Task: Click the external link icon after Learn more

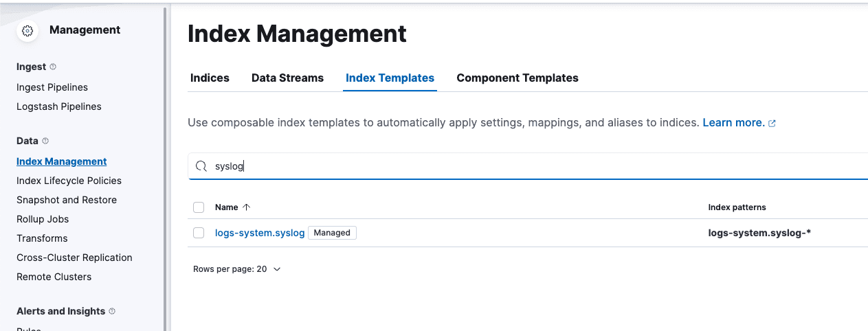Action: pos(772,124)
